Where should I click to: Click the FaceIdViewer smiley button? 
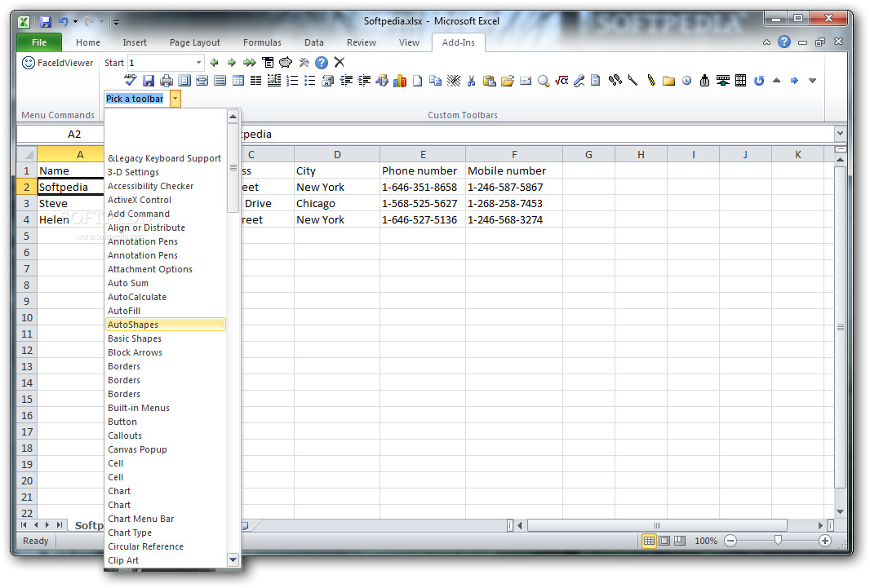[58, 63]
